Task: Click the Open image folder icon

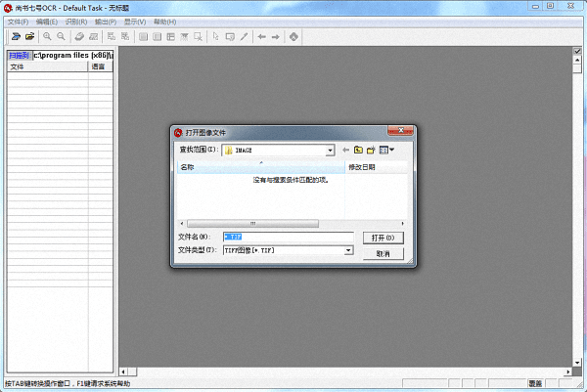Action: [x=30, y=36]
